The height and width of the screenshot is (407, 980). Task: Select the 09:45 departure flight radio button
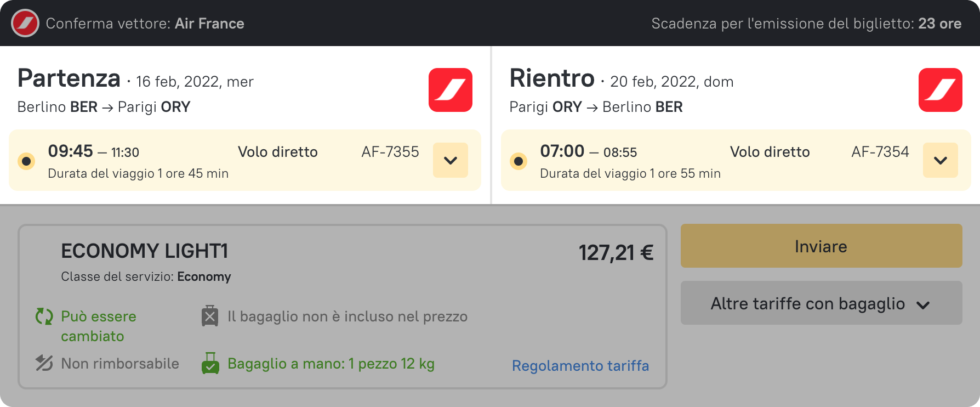tap(26, 161)
